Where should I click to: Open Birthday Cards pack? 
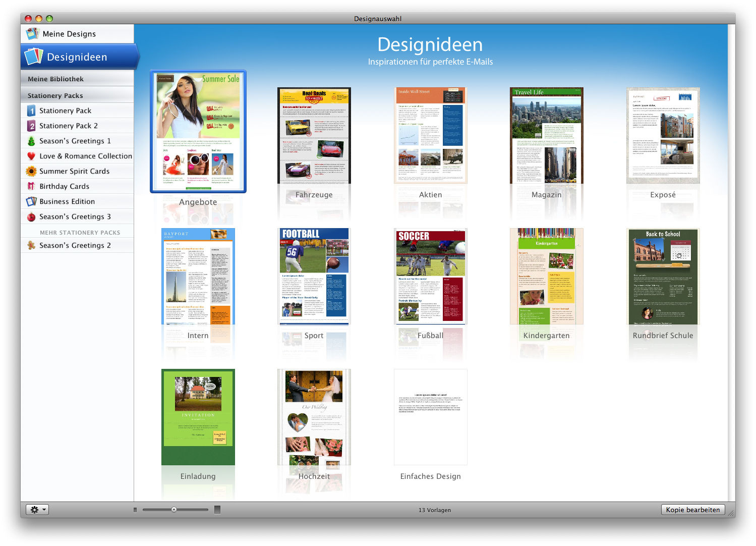[x=77, y=186]
